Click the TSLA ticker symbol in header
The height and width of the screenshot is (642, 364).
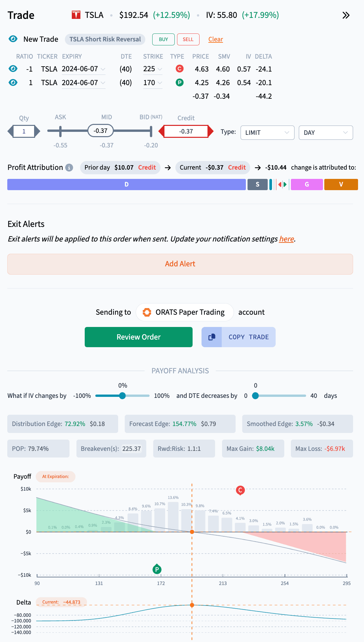click(94, 15)
